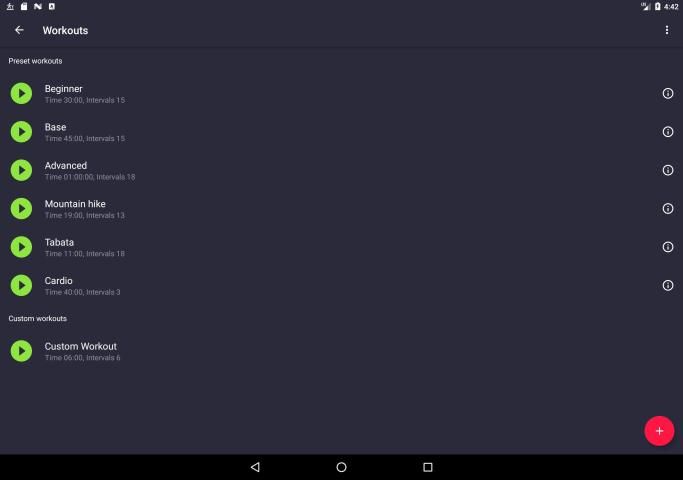Start the Beginner workout play button
The height and width of the screenshot is (480, 683).
pyautogui.click(x=21, y=94)
